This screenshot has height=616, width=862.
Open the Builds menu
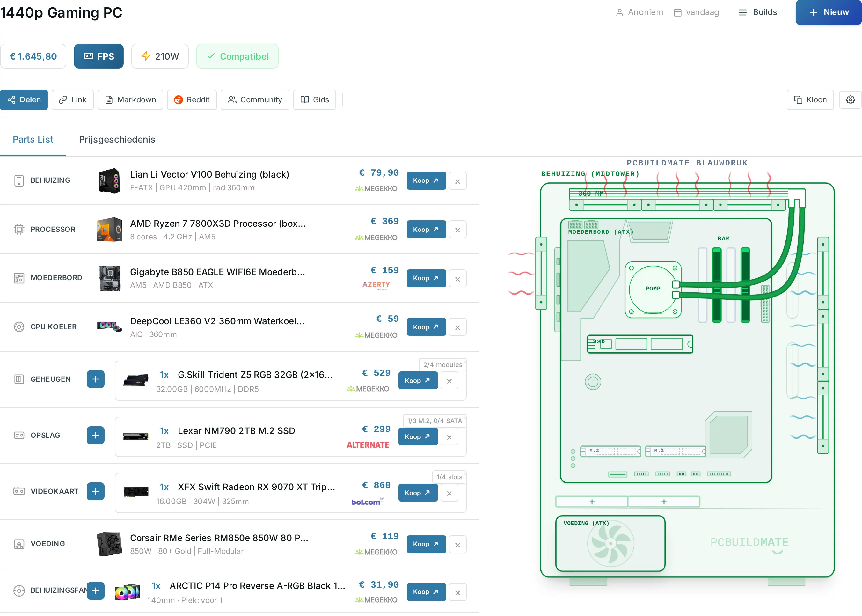(758, 12)
